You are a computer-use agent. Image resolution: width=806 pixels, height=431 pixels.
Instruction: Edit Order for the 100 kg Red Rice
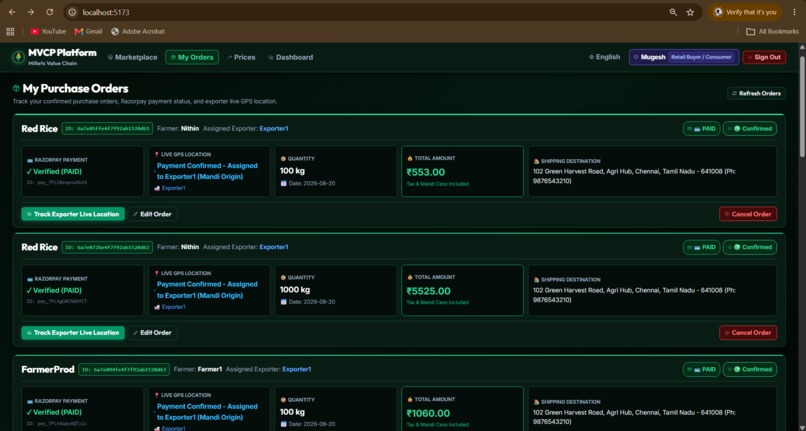point(153,214)
